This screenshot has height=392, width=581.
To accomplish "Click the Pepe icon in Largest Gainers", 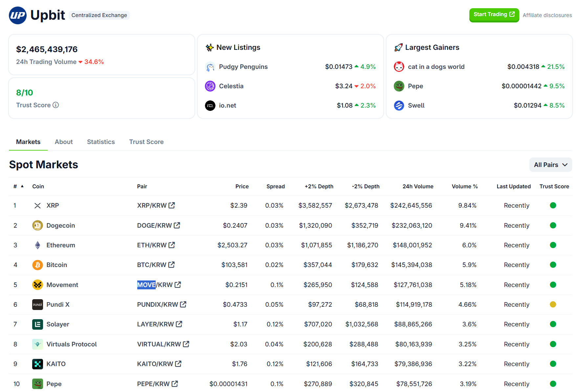I will point(399,86).
